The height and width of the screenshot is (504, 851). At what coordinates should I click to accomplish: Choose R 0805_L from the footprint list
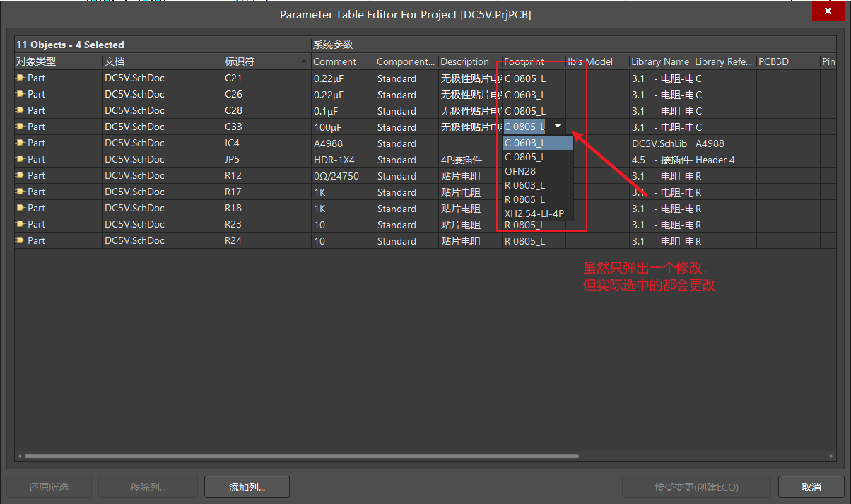[538, 199]
